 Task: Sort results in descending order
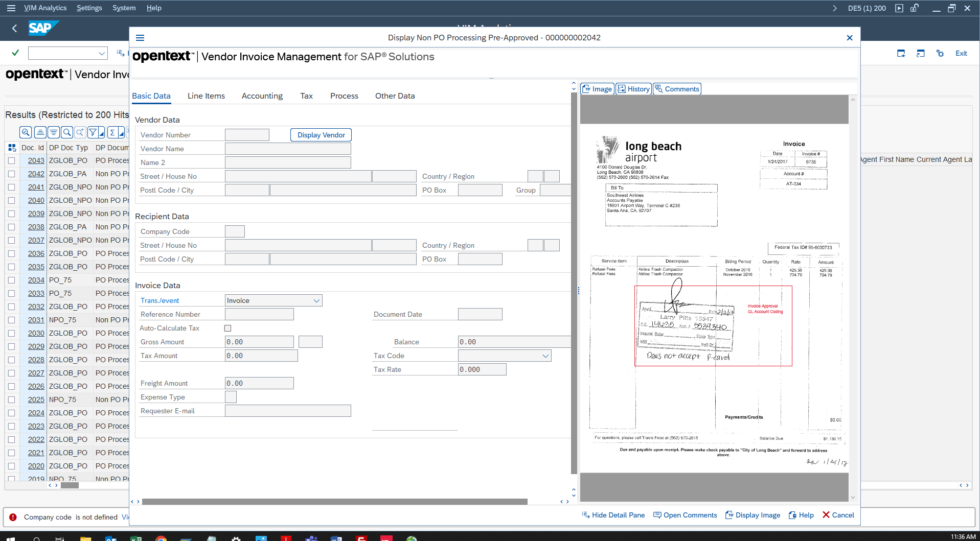point(53,132)
